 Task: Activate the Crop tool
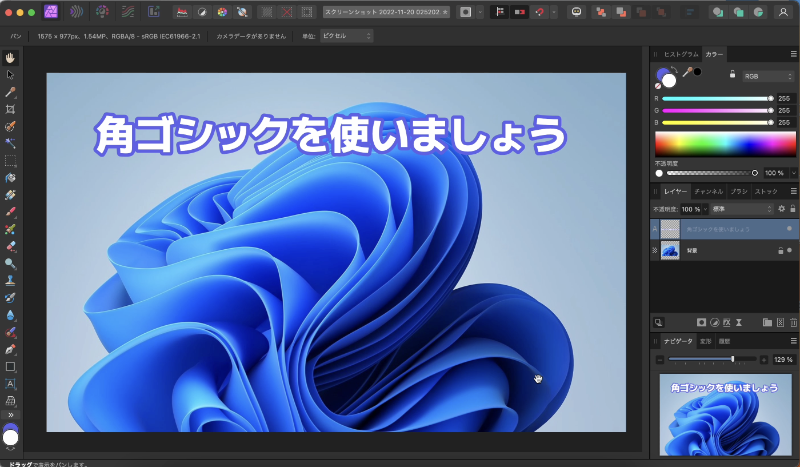[x=10, y=109]
